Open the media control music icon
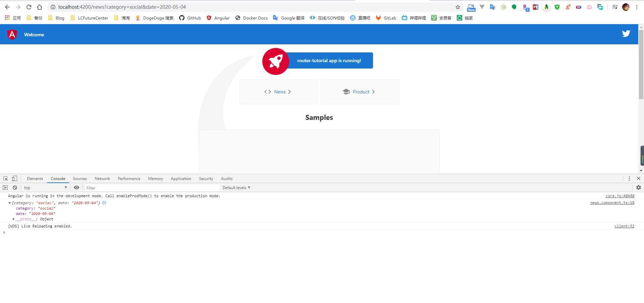 pyautogui.click(x=615, y=7)
